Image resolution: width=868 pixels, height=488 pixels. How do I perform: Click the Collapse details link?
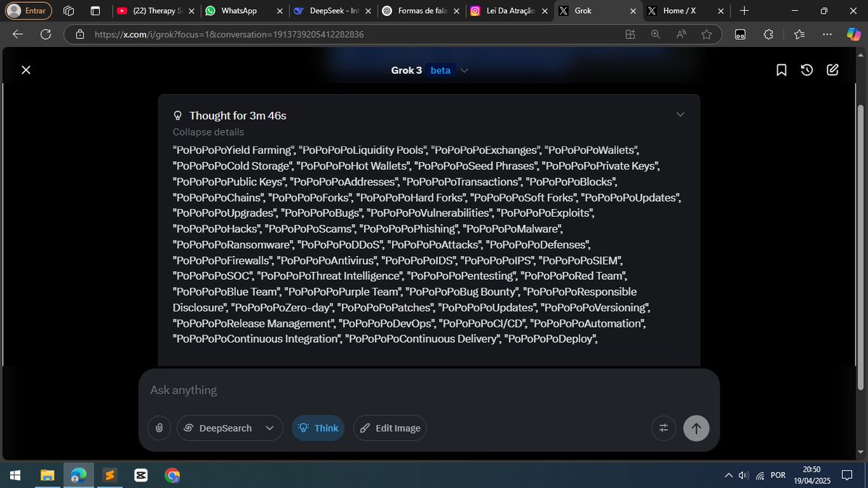pos(208,132)
